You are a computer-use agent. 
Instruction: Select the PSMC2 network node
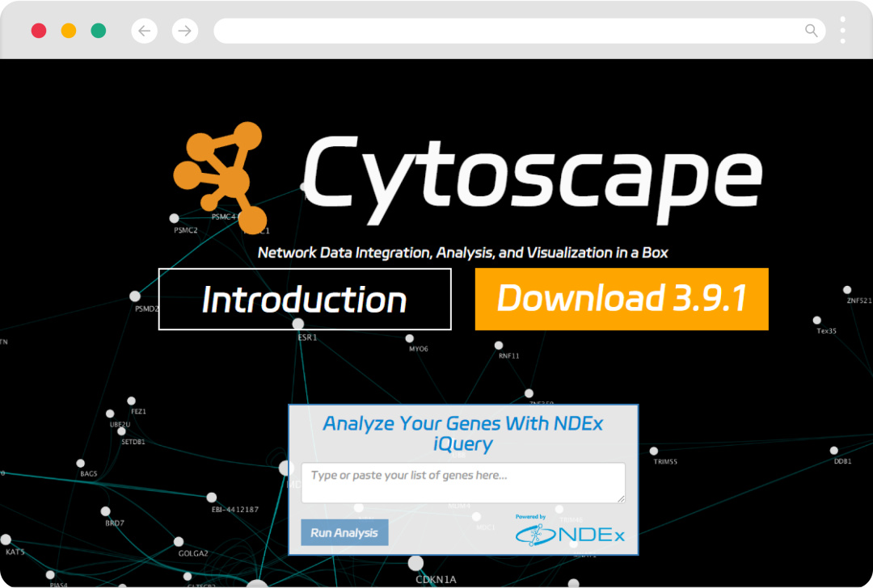[x=175, y=218]
